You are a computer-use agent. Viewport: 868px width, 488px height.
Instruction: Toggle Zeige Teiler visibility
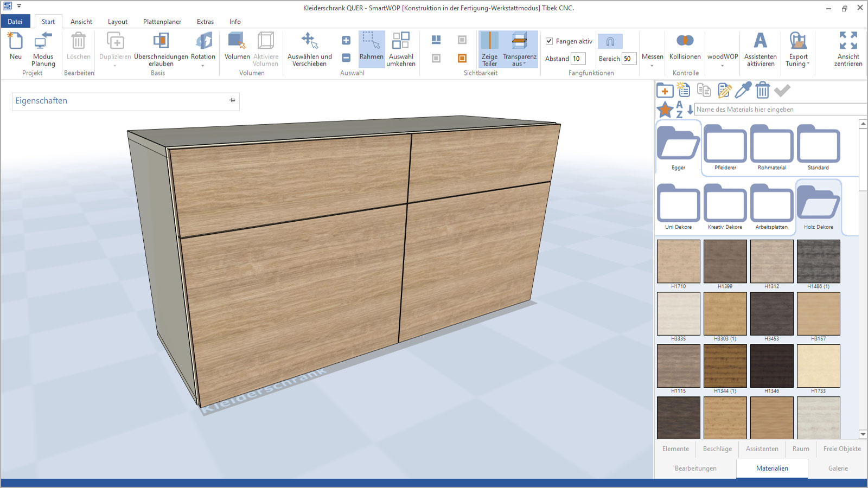pos(489,42)
